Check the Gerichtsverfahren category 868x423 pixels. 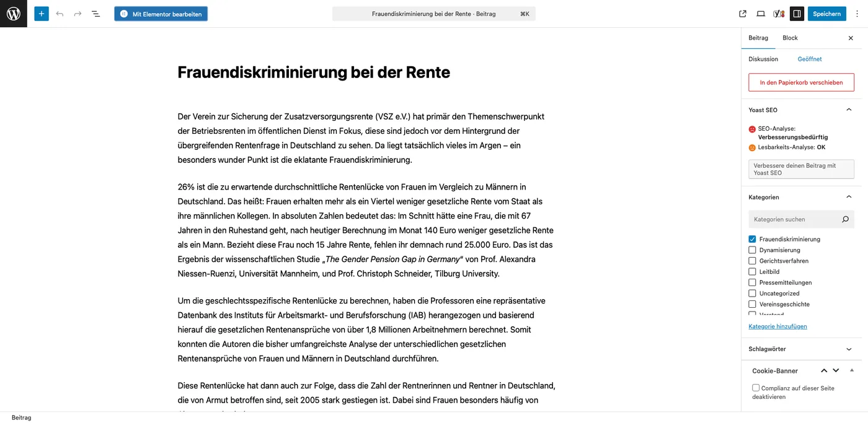tap(752, 261)
